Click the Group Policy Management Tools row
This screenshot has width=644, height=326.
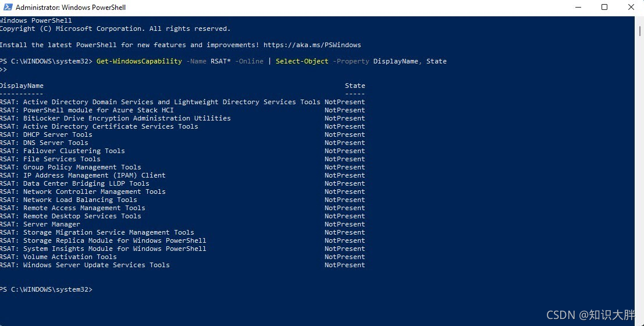182,167
